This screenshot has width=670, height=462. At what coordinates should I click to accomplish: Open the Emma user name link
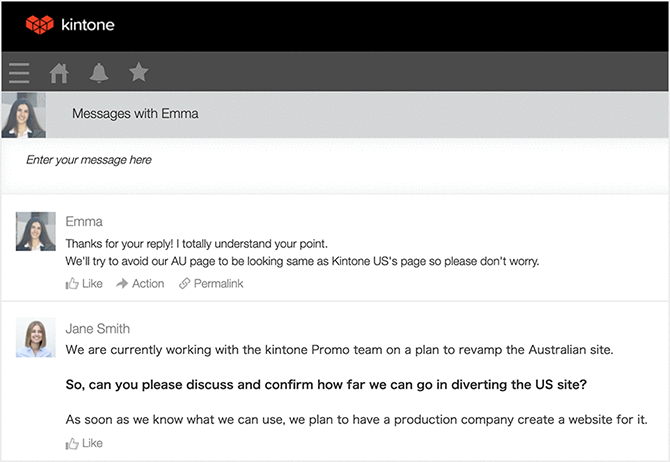pyautogui.click(x=84, y=222)
